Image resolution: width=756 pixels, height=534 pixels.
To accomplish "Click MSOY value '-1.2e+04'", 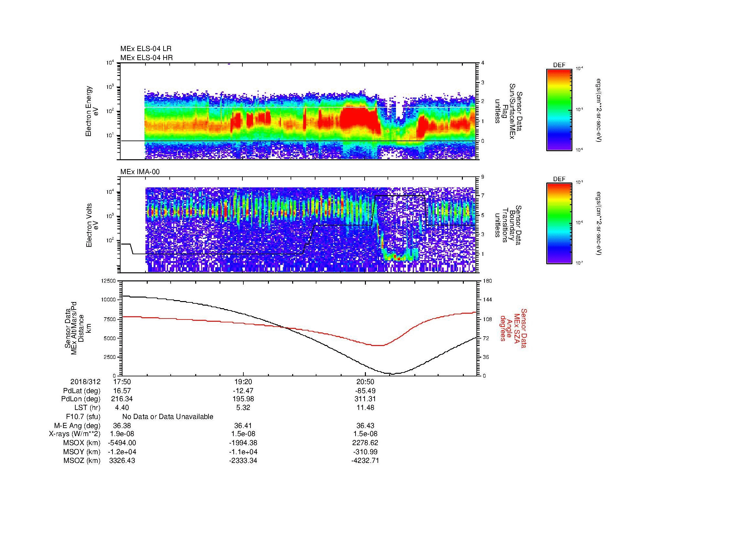I will point(122,452).
